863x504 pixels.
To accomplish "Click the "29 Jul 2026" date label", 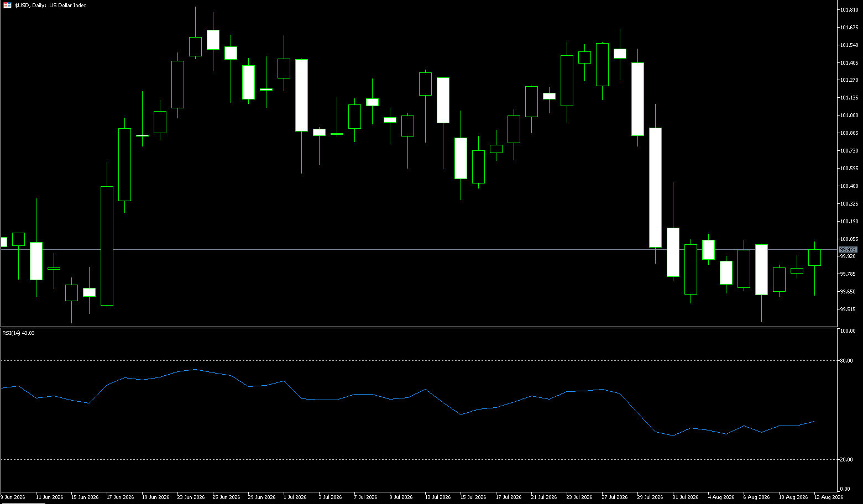I will [x=650, y=497].
